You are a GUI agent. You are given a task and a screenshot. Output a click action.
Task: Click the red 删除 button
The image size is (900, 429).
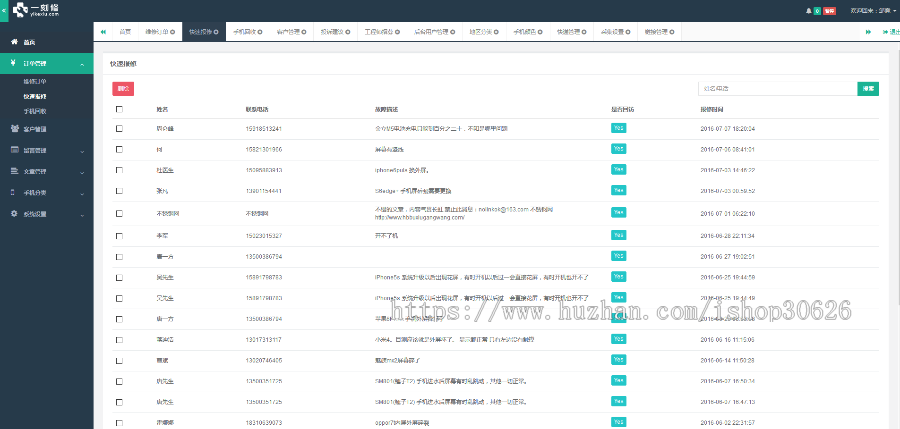(123, 88)
